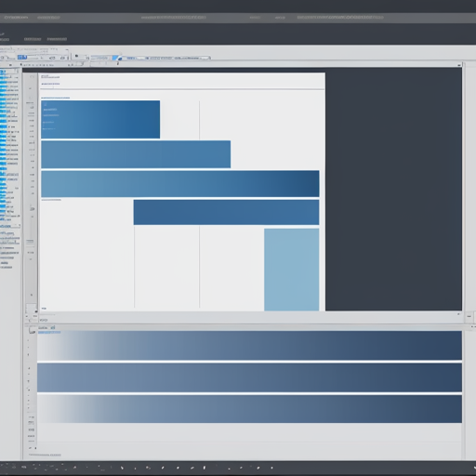
Task: Select the bottom gradient track in lower panel
Action: (249, 409)
